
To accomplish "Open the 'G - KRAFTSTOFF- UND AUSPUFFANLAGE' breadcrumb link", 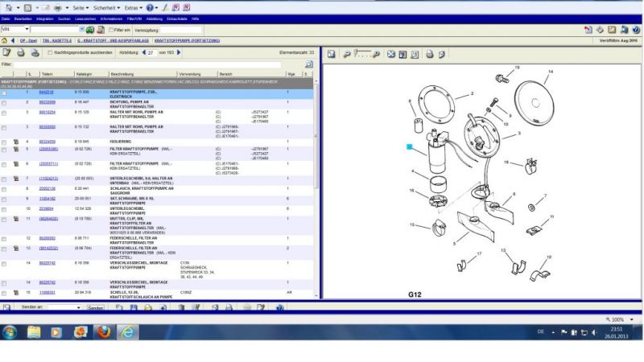I will [x=112, y=39].
